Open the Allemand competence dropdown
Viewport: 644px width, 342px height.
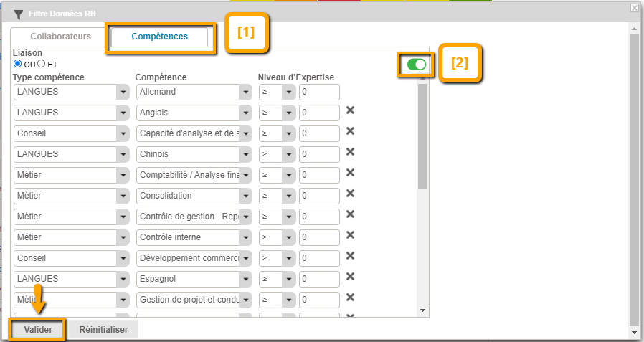(246, 92)
